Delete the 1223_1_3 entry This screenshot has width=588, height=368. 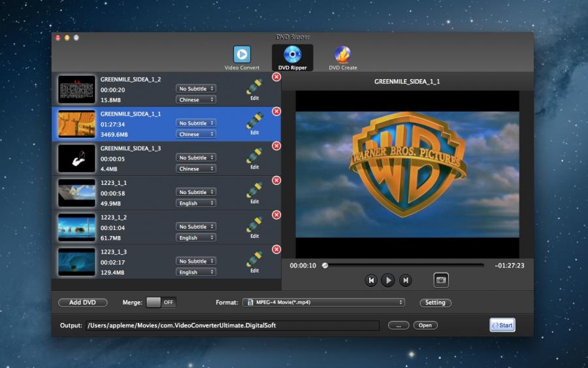coord(276,250)
